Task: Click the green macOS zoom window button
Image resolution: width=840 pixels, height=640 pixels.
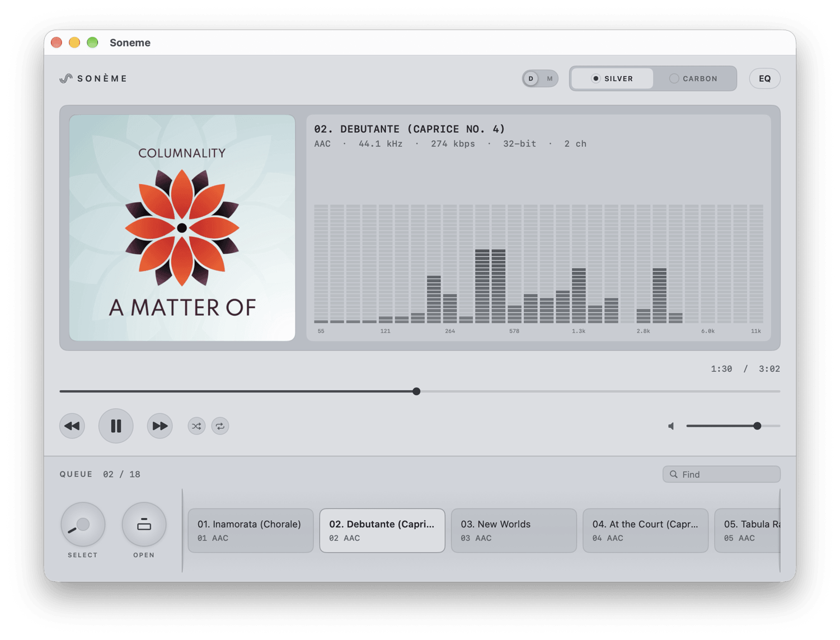Action: pos(92,43)
